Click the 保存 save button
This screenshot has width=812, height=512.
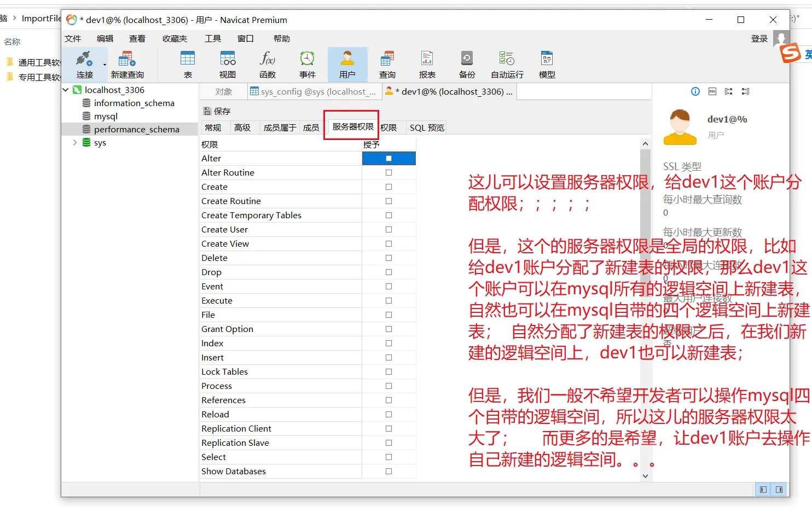point(217,111)
